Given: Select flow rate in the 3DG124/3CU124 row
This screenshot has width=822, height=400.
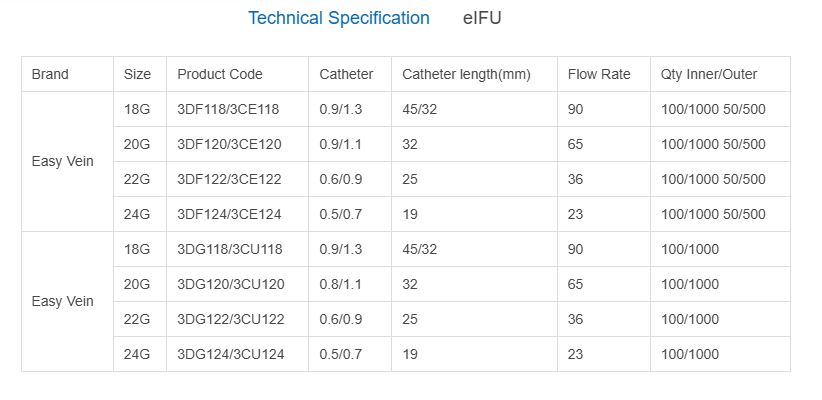Looking at the screenshot, I should pyautogui.click(x=576, y=354).
